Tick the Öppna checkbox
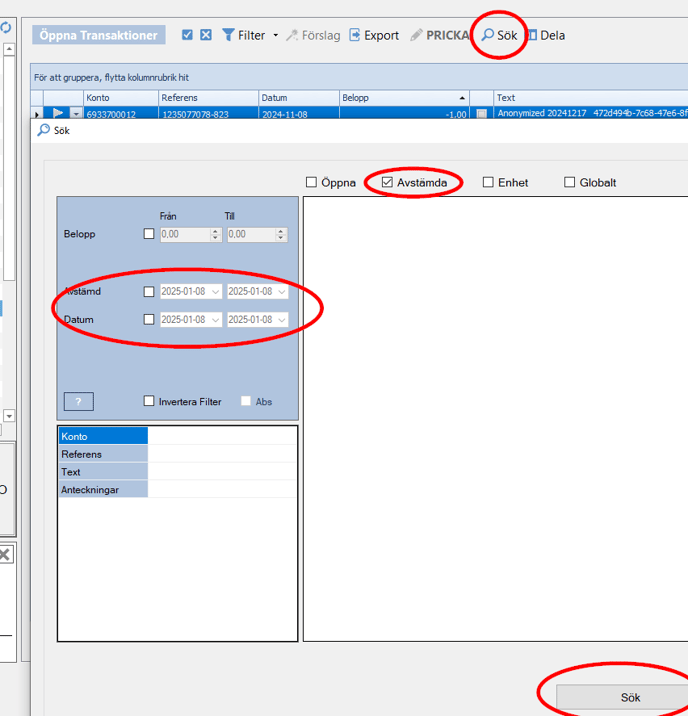The height and width of the screenshot is (716, 688). [311, 183]
